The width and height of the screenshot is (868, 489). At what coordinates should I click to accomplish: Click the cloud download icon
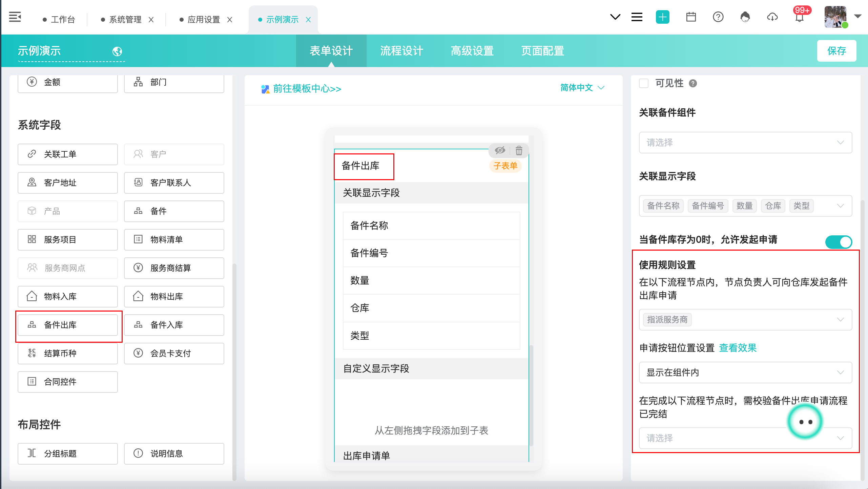tap(772, 17)
